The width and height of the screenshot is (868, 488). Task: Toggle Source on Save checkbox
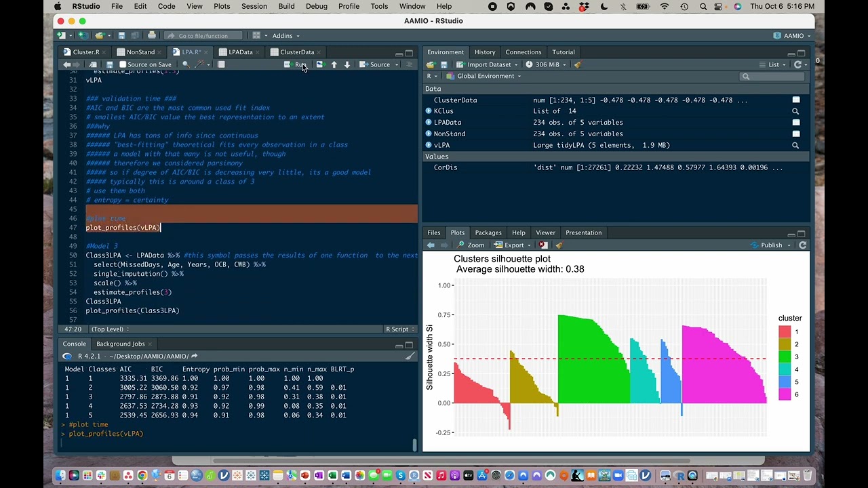[x=123, y=64]
